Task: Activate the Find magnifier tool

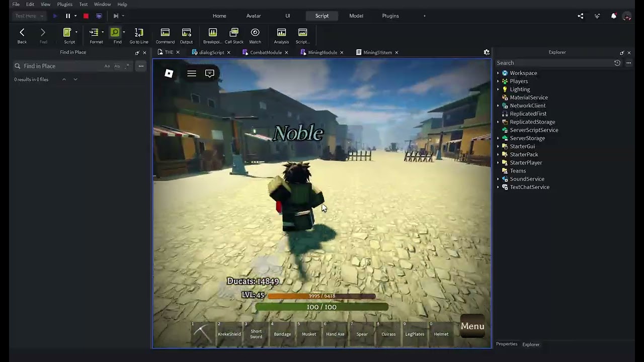Action: click(x=115, y=33)
